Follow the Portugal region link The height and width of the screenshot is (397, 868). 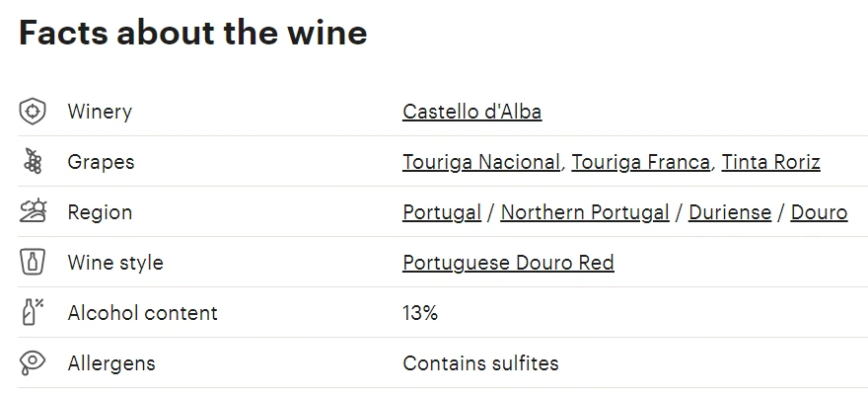442,213
